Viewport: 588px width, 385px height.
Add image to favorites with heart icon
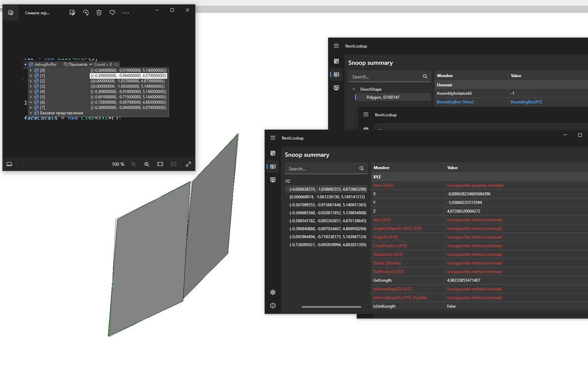click(x=112, y=13)
